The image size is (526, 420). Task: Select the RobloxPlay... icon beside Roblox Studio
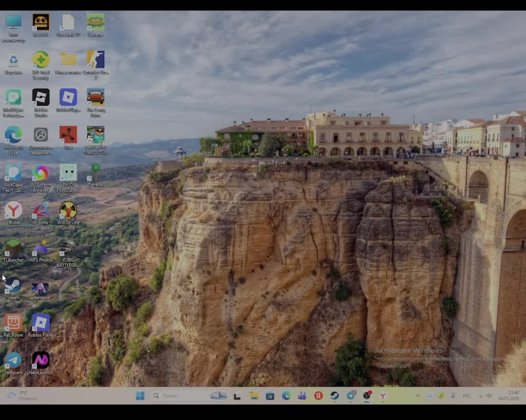point(68,101)
